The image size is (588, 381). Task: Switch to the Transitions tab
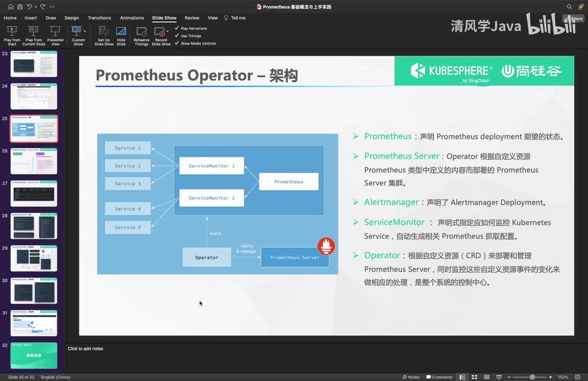[x=99, y=18]
